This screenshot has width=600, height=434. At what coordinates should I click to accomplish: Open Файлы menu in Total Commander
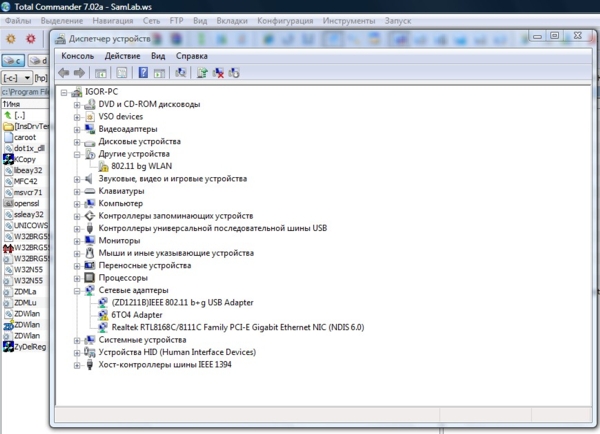point(18,21)
